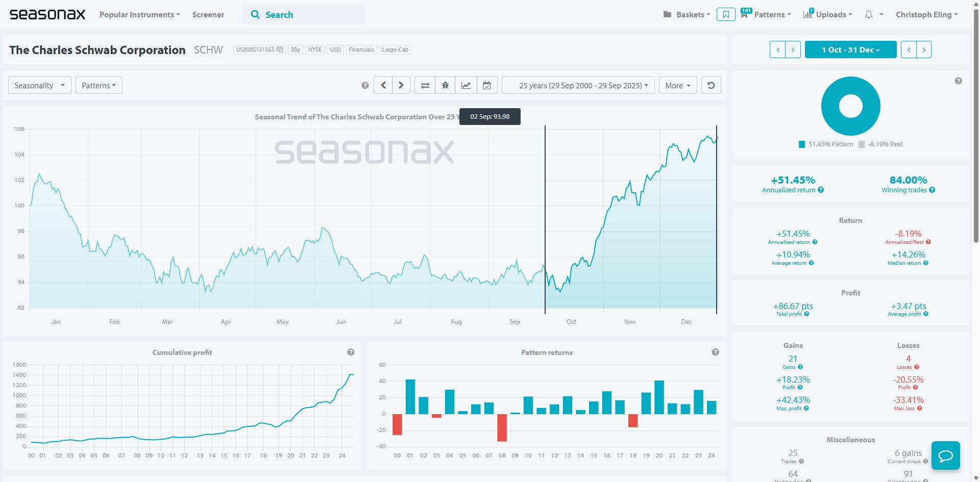The height and width of the screenshot is (482, 980).
Task: Click the More button
Action: pyautogui.click(x=677, y=86)
